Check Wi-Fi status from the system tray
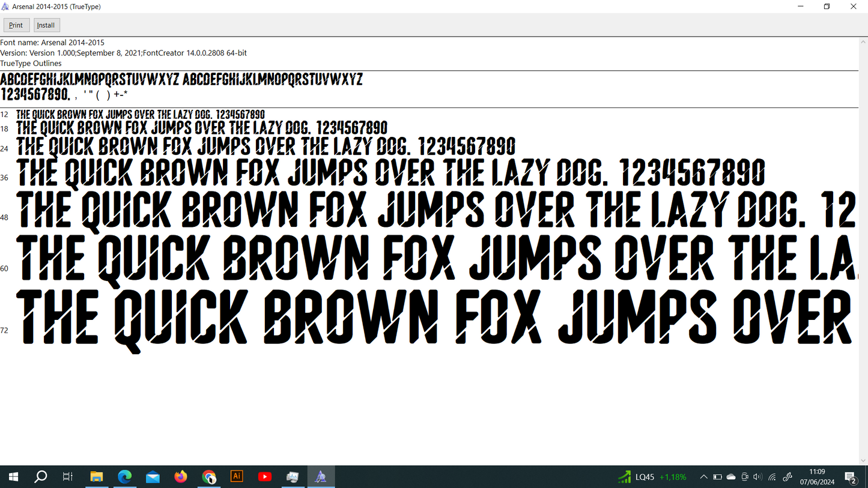 [x=772, y=476]
